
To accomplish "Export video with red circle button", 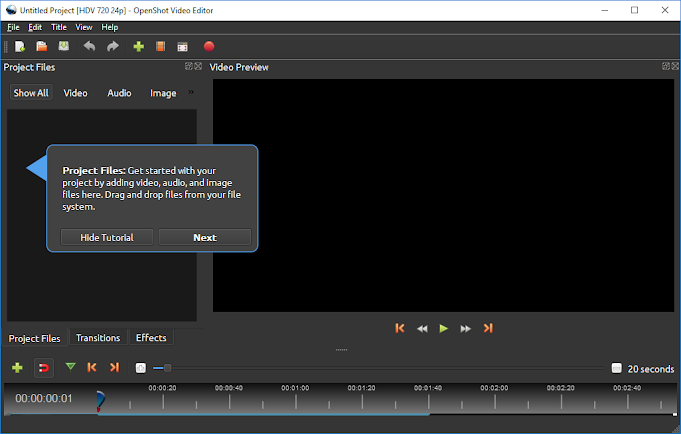I will click(209, 46).
